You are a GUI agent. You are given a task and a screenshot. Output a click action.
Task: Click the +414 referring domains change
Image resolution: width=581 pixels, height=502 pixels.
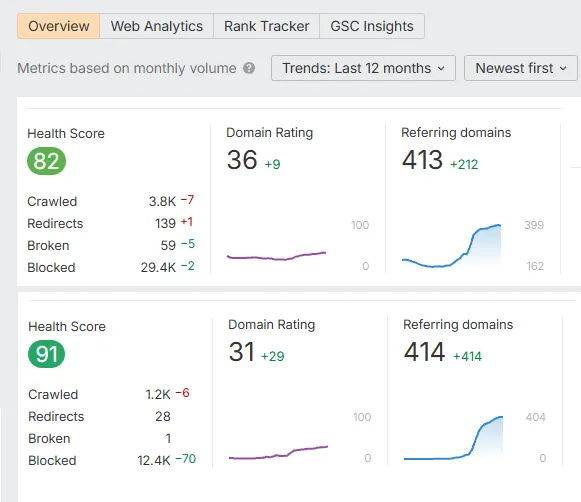coord(467,356)
